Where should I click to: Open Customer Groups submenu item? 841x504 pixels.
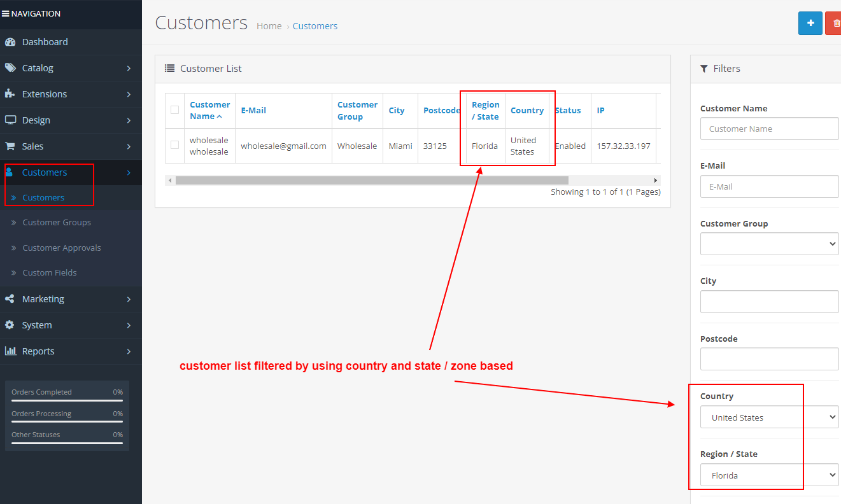tap(57, 223)
